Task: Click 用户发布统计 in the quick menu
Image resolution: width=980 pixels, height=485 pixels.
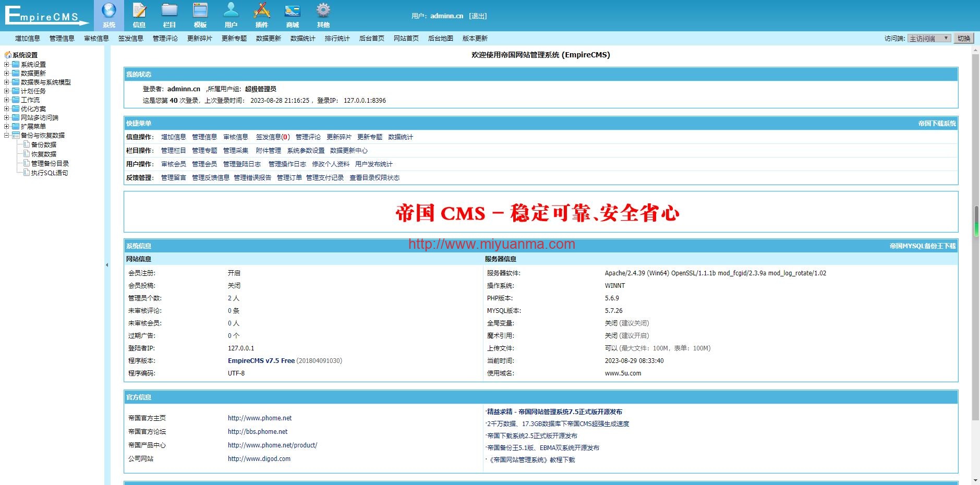Action: point(374,164)
